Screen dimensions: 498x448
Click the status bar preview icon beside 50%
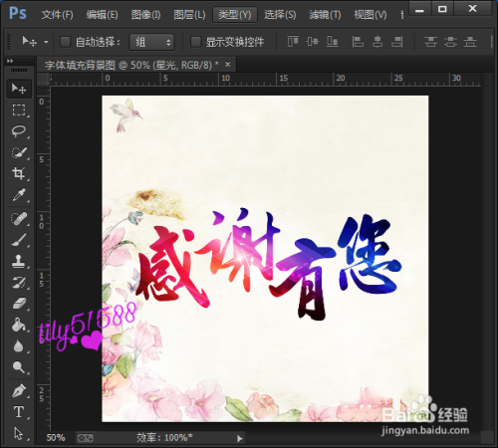[86, 438]
